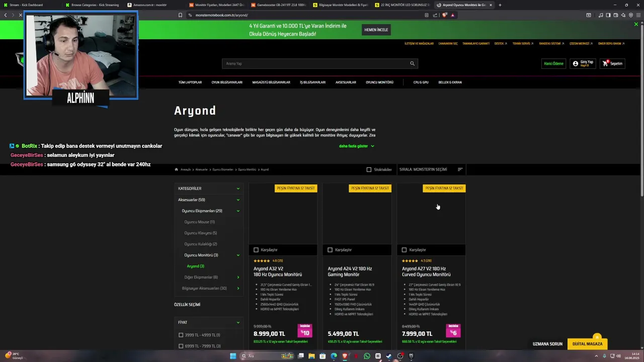Open the Brave VPN shield icon
644x362 pixels.
[631, 15]
